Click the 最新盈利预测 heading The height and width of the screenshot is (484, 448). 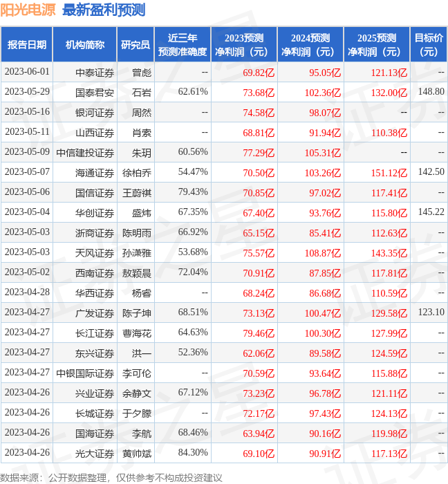[x=104, y=10]
